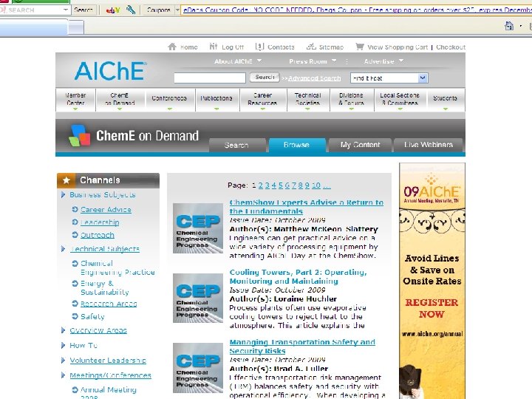Go to results page 2
Image resolution: width=532 pixels, height=399 pixels.
point(261,185)
